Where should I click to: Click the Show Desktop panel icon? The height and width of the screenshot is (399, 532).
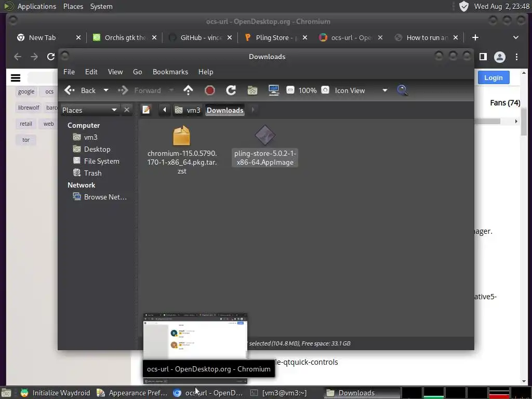tap(6, 393)
